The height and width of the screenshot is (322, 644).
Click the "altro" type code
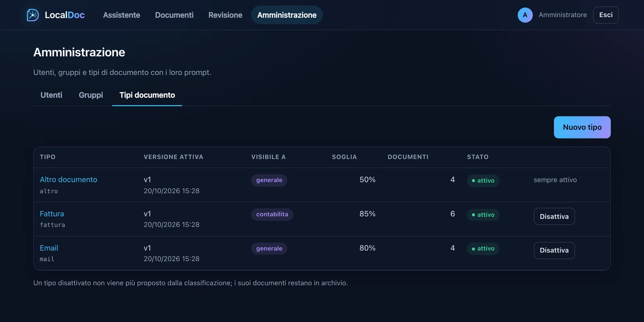49,191
